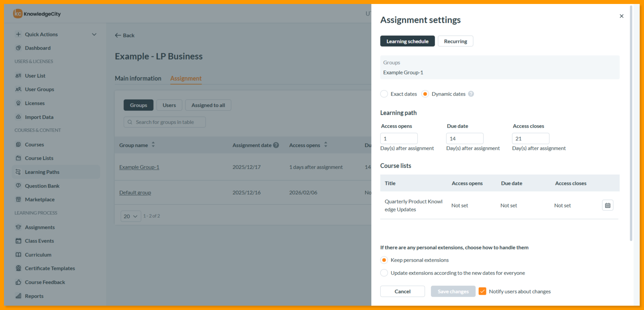Viewport: 644px width, 310px height.
Task: Open the Example Group-1 link
Action: (139, 167)
